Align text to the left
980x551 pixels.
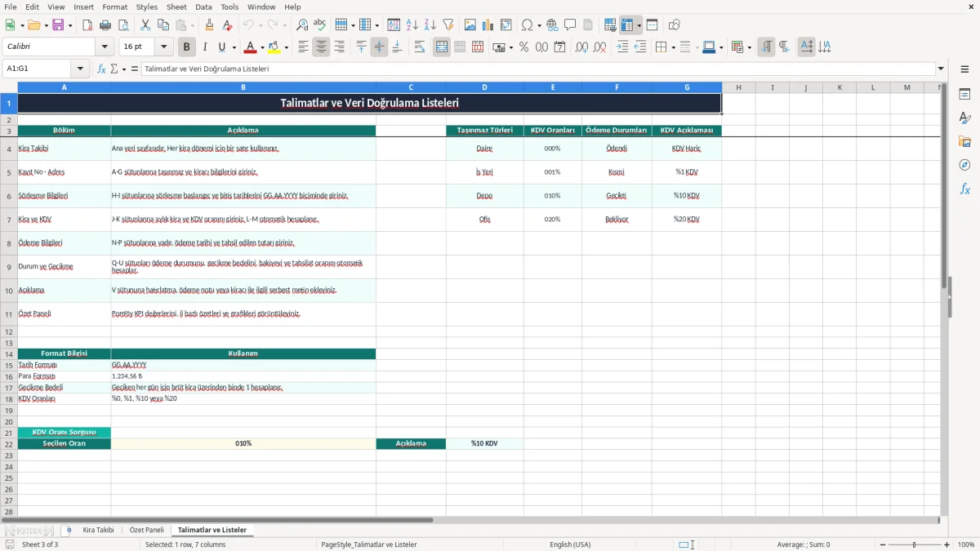pos(304,47)
